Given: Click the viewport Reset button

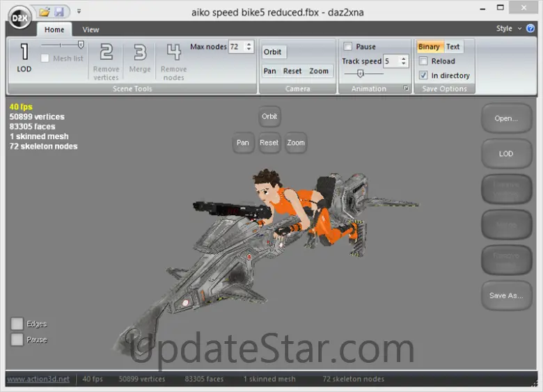Looking at the screenshot, I should click(269, 143).
